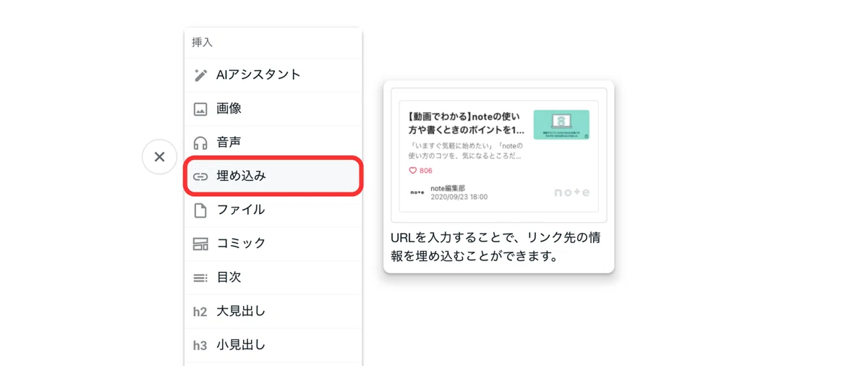Click the h3 subheading icon

(200, 346)
